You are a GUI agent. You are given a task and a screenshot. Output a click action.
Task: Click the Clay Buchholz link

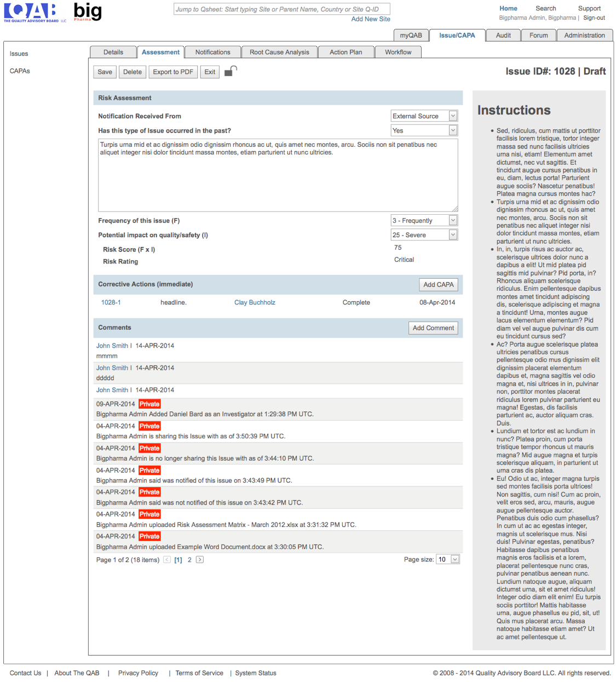click(x=255, y=302)
